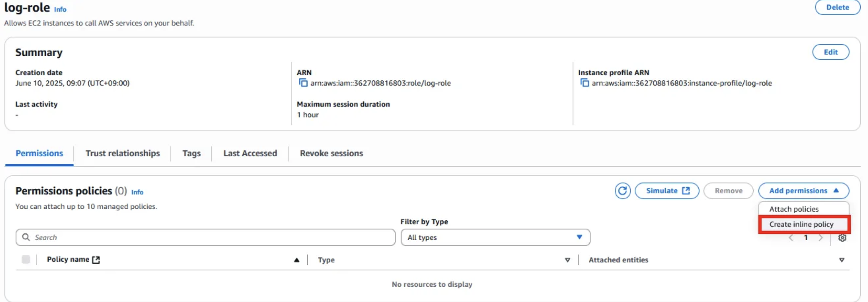Screen dimensions: 868x302
Task: Sort by Type column arrow
Action: 567,260
